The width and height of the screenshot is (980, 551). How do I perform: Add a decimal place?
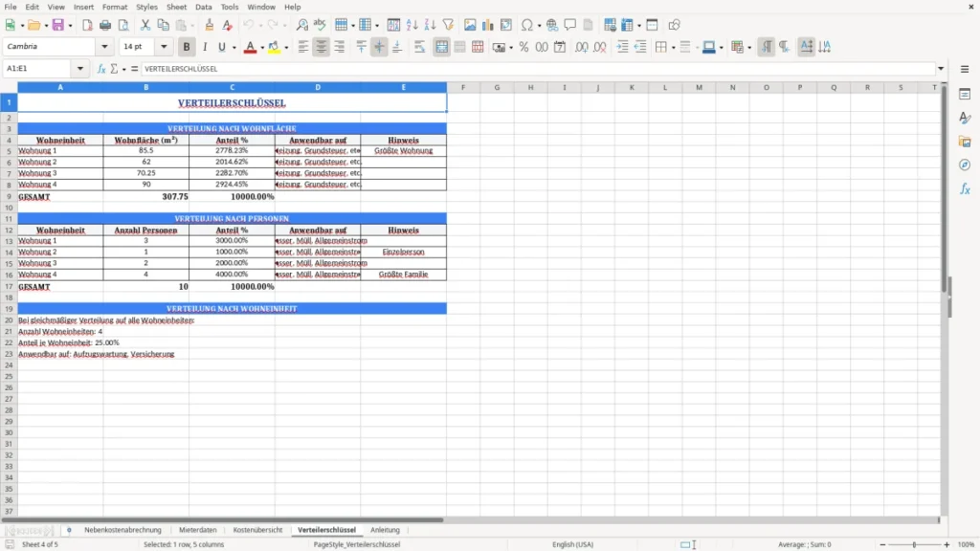pyautogui.click(x=581, y=47)
